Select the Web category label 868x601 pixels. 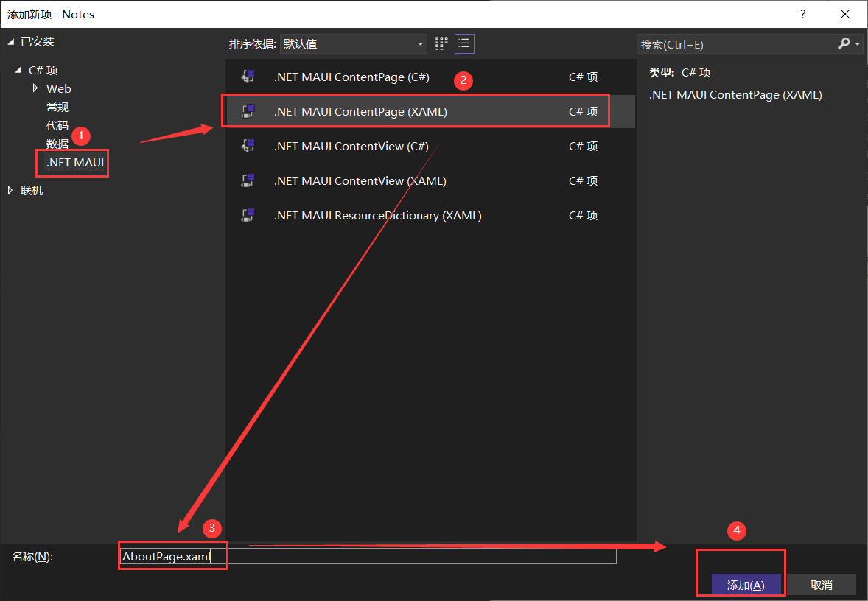(59, 88)
